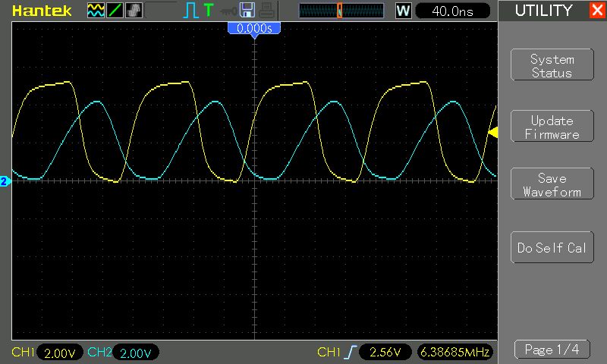The image size is (607, 364).
Task: Click the CH2 ground level marker labeled 2
Action: (x=5, y=181)
